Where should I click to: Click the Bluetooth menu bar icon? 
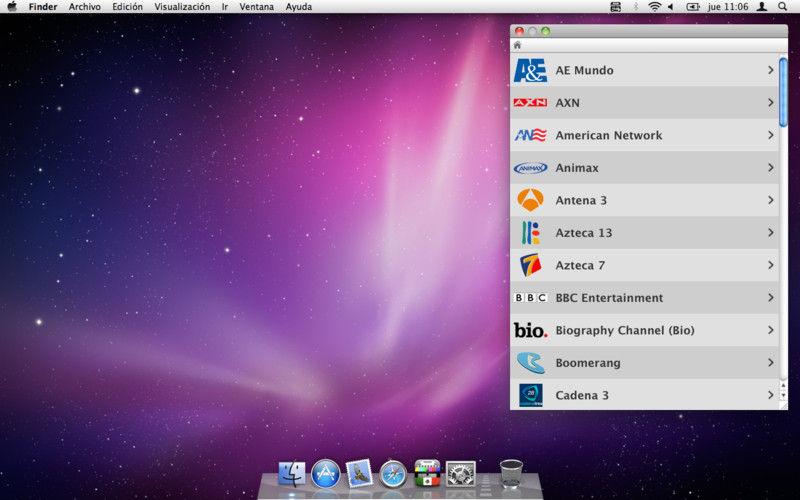point(636,7)
